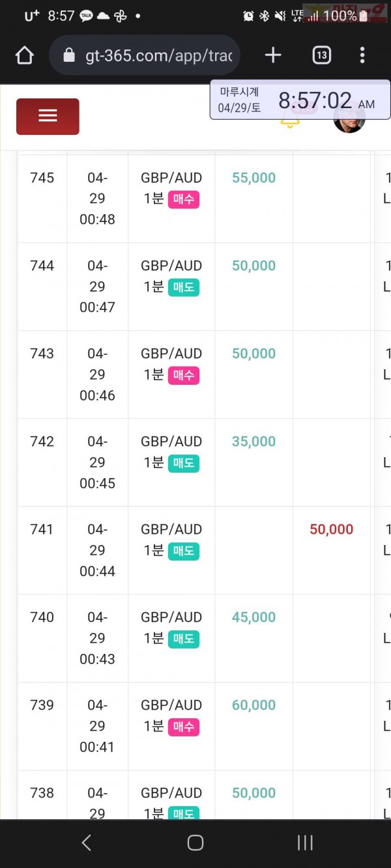Select the 매수 tag in row 745
391x868 pixels.
pos(183,199)
